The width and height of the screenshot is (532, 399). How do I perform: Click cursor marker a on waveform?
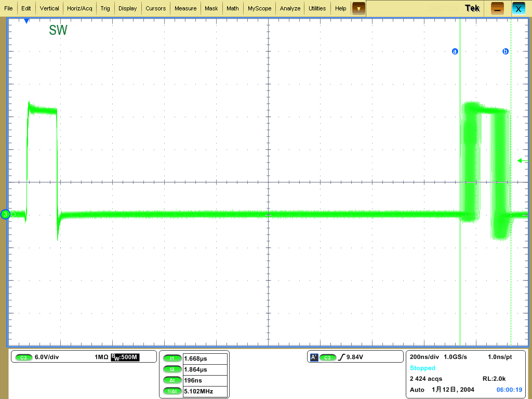click(x=455, y=51)
